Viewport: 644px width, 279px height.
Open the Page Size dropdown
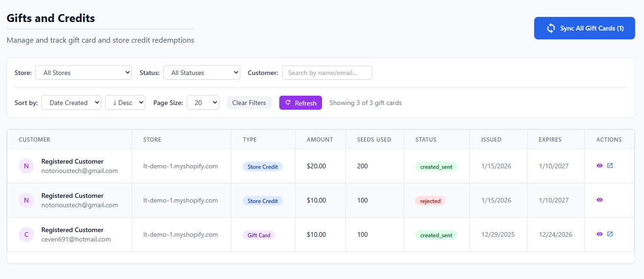(x=203, y=103)
